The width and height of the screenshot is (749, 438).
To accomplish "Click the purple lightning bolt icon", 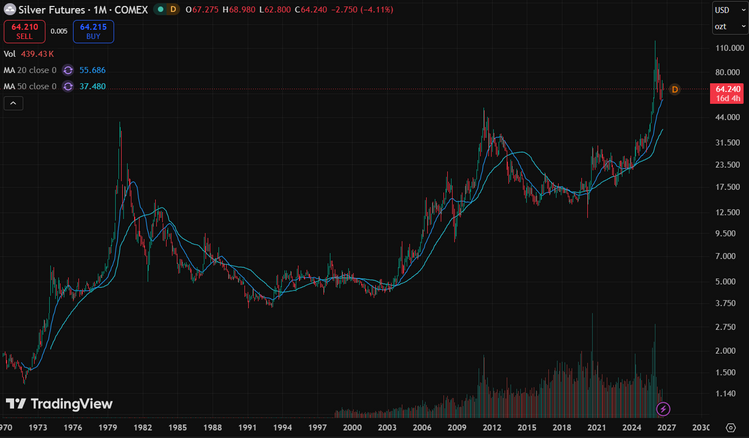I will pyautogui.click(x=663, y=409).
